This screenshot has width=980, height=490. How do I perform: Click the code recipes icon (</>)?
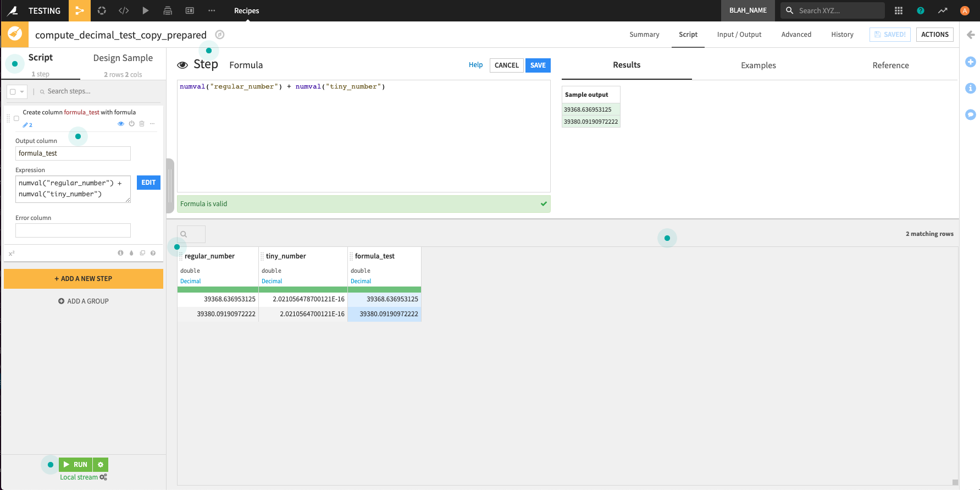(x=124, y=10)
